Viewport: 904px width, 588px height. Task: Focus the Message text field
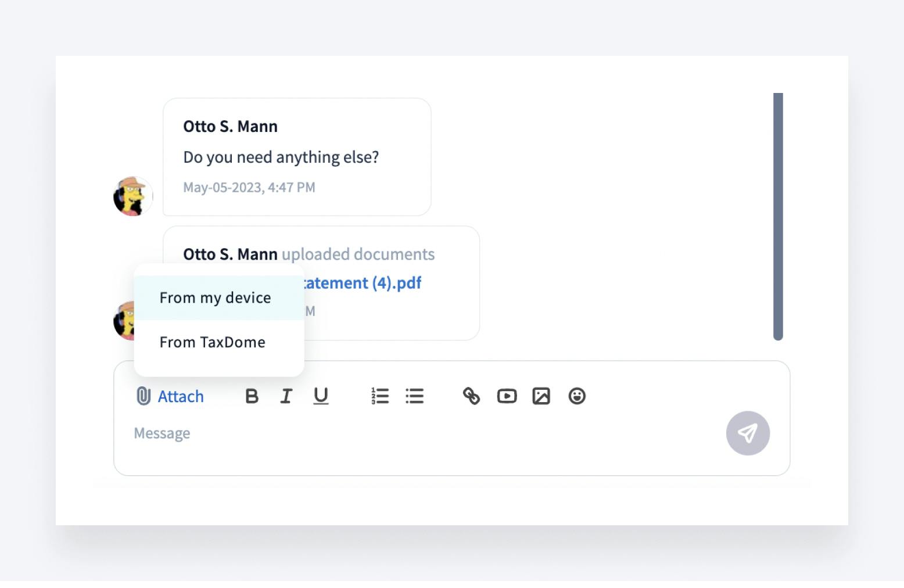407,433
